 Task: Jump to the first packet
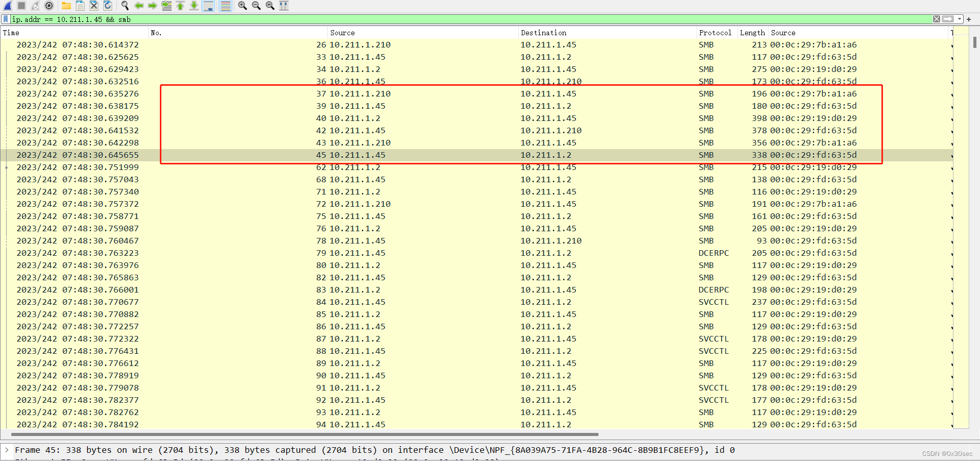(x=180, y=6)
